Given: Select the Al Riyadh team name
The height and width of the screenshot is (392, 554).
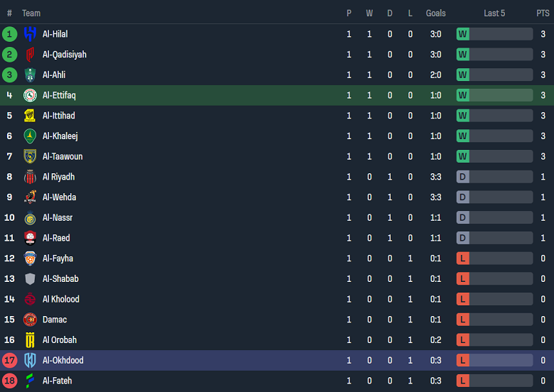Looking at the screenshot, I should tap(58, 177).
